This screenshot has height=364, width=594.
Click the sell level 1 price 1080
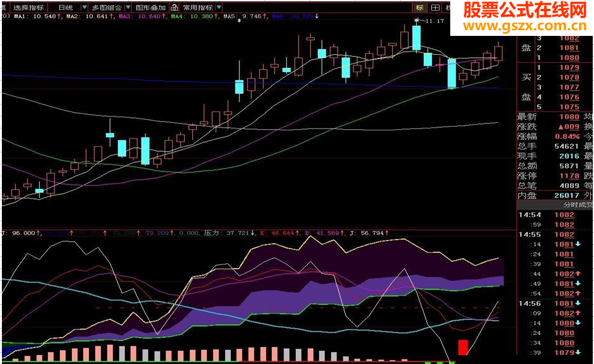pyautogui.click(x=569, y=57)
